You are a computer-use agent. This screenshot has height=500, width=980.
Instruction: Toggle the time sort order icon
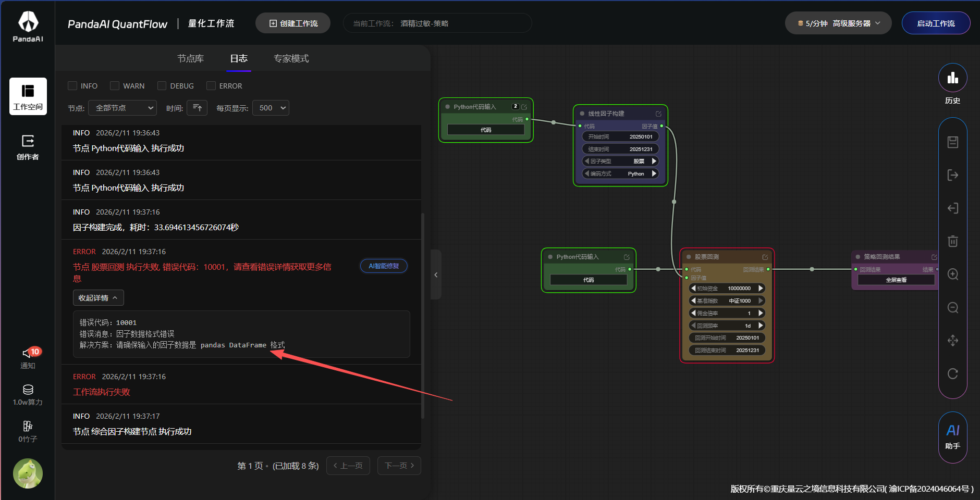tap(197, 108)
